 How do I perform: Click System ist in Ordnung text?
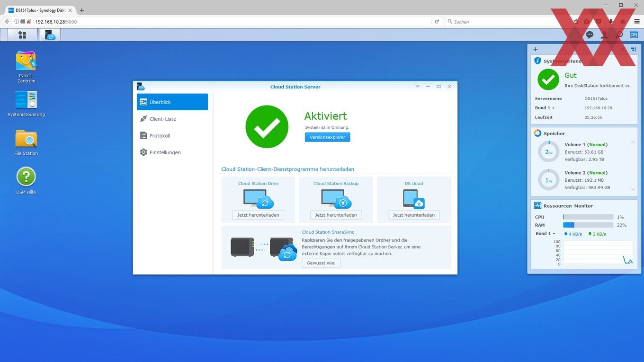point(327,127)
